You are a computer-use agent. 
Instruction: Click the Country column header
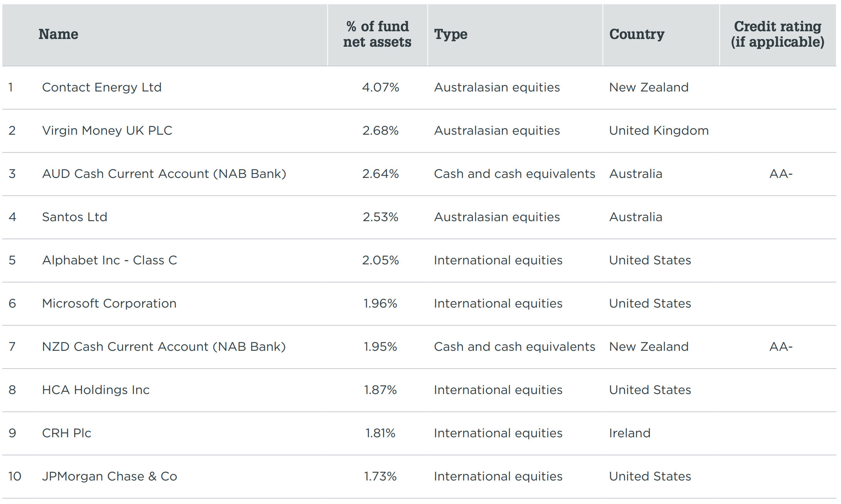click(x=637, y=34)
